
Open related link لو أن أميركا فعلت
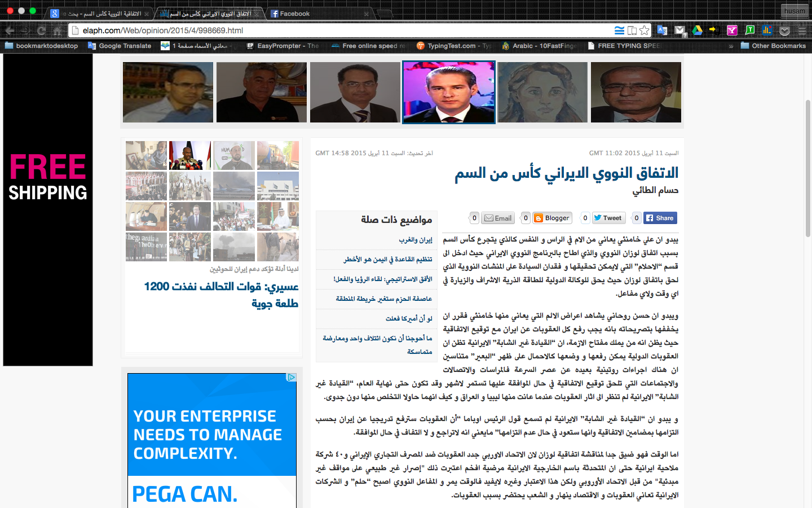(409, 318)
